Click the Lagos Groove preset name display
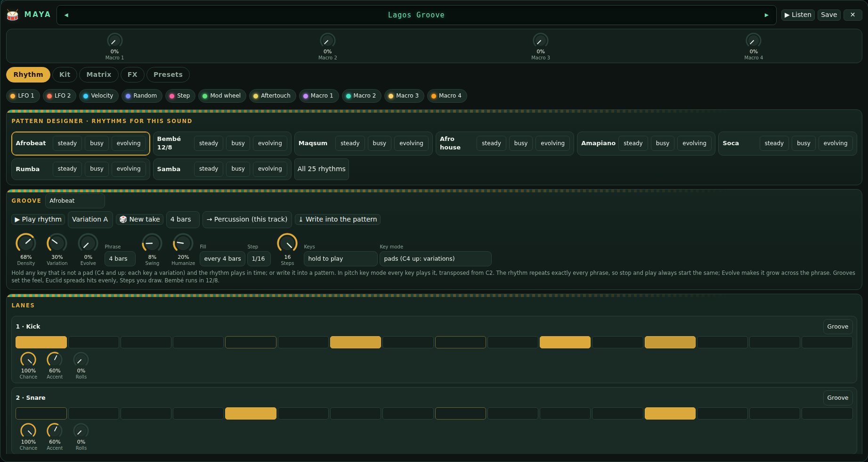 tap(416, 15)
